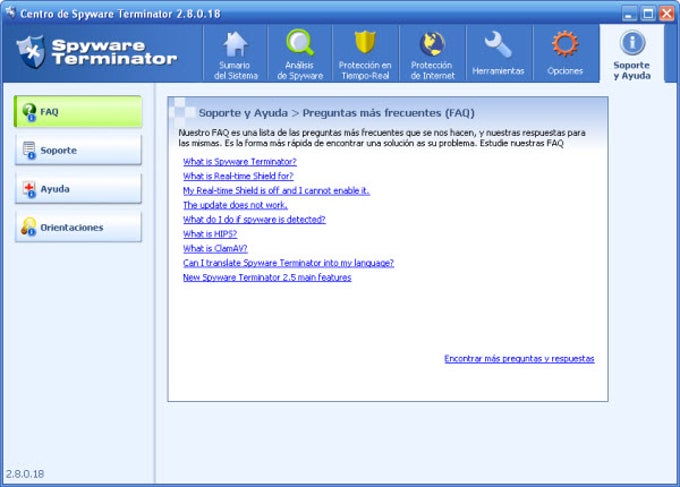Open the "What is ClamAV?" link
This screenshot has height=487, width=680.
click(x=215, y=248)
